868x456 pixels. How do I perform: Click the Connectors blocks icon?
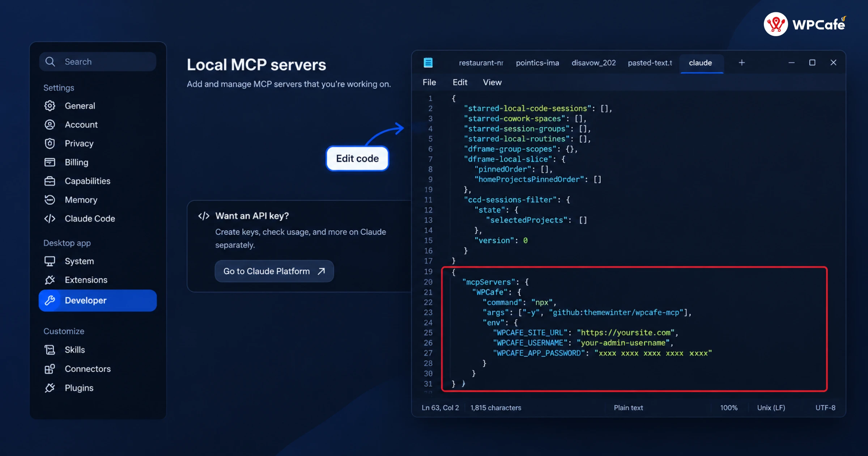[50, 369]
